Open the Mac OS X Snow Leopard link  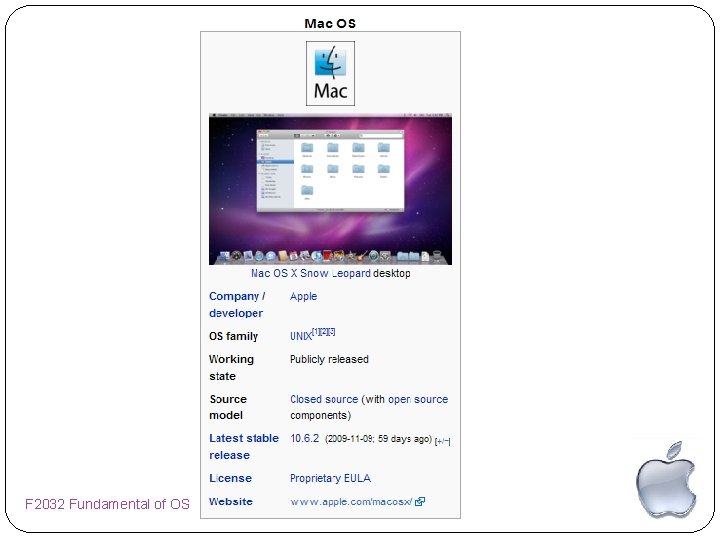311,273
